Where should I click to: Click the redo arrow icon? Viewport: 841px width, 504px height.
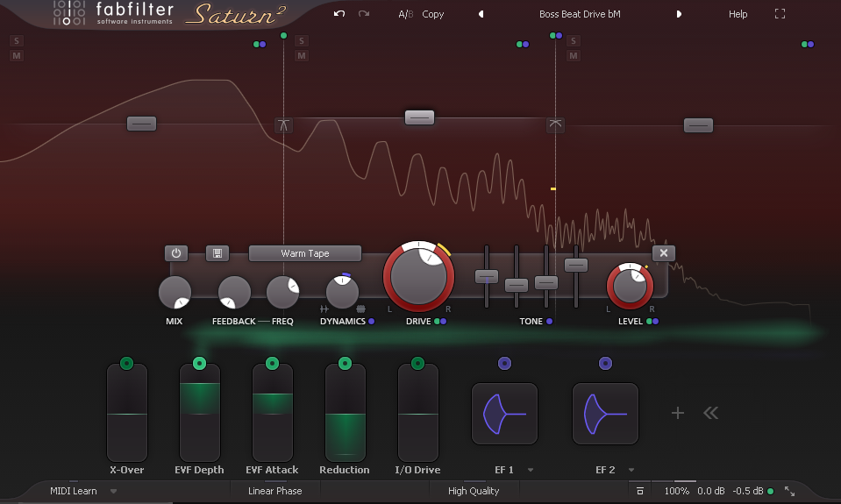coord(364,14)
